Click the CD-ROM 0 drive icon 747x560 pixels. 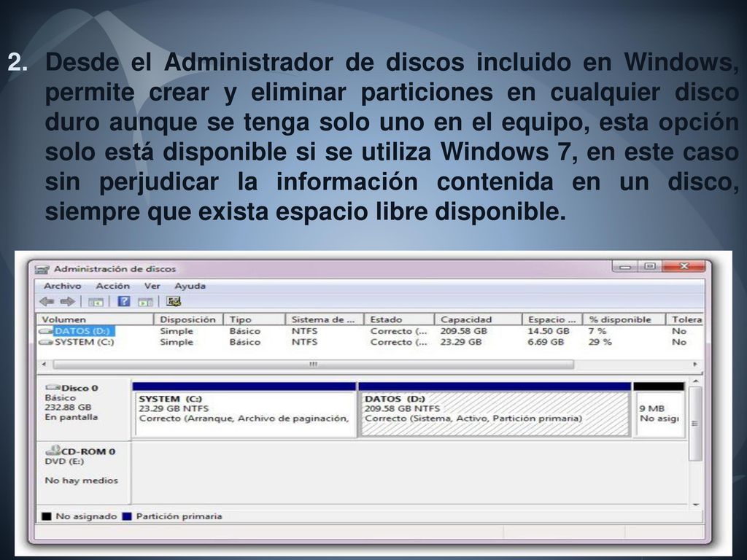click(x=53, y=450)
